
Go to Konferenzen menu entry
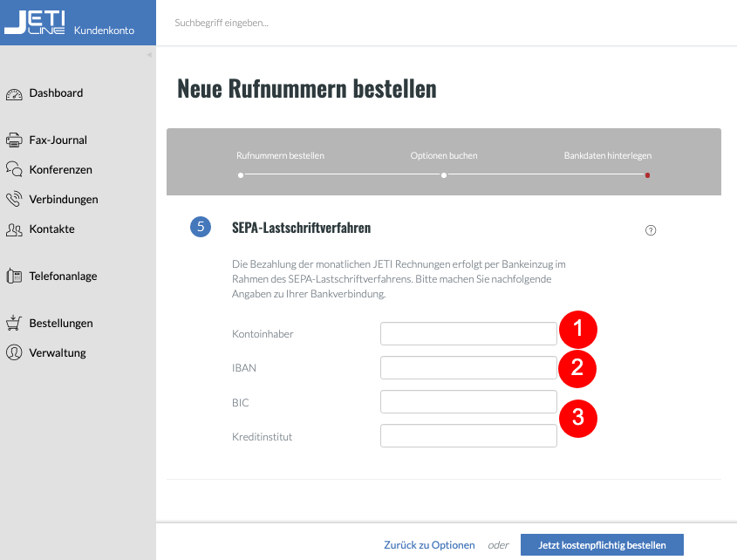[x=61, y=170]
